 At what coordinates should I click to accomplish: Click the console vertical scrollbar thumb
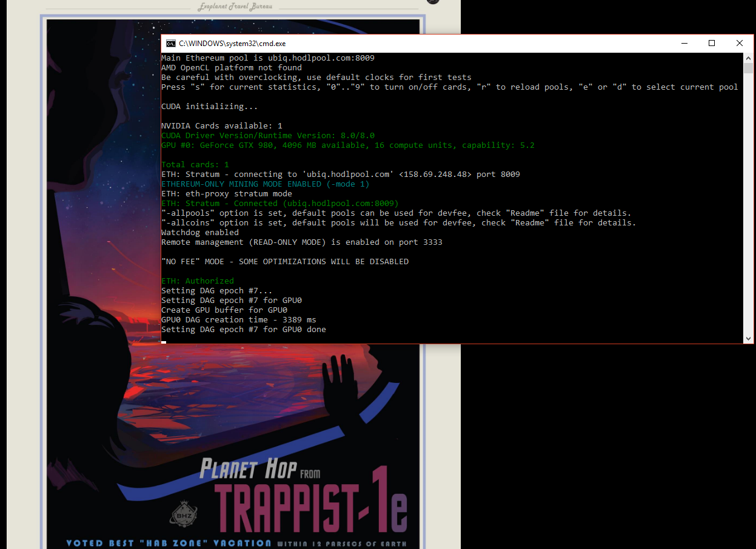click(x=749, y=68)
